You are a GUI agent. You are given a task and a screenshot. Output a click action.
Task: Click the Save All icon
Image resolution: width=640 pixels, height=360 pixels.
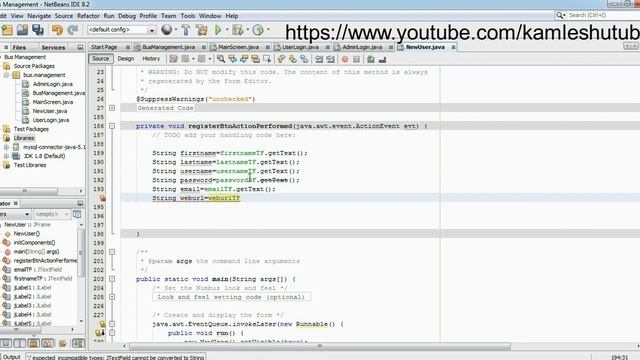pyautogui.click(x=38, y=30)
